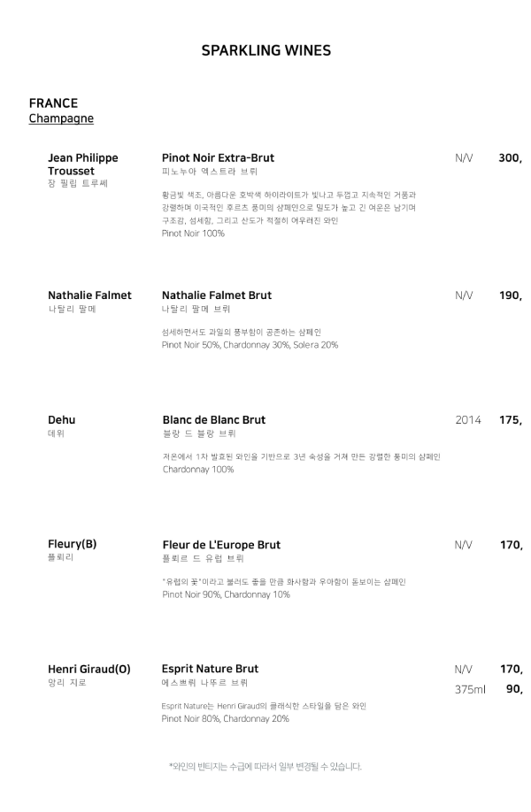531x812 pixels.
Task: Select Pinot Noir Extra-Brut wine title
Action: [218, 157]
